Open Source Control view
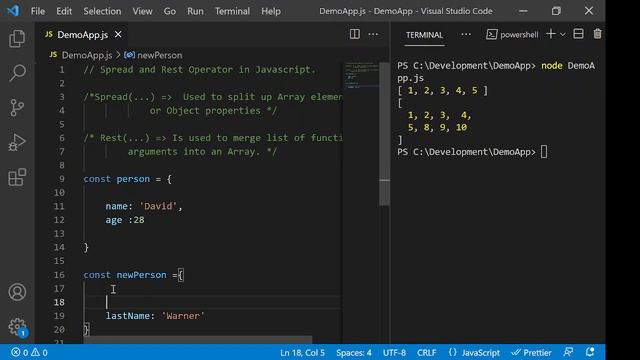 coord(17,108)
